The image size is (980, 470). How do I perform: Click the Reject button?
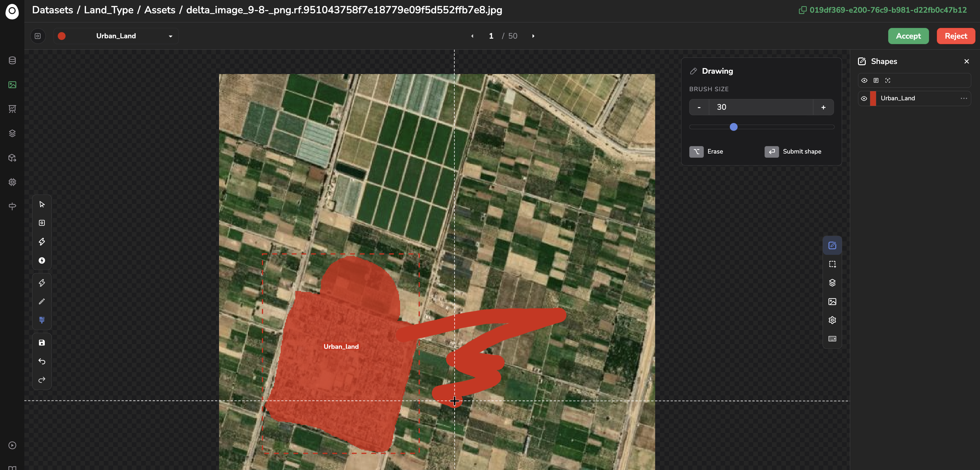pyautogui.click(x=956, y=36)
